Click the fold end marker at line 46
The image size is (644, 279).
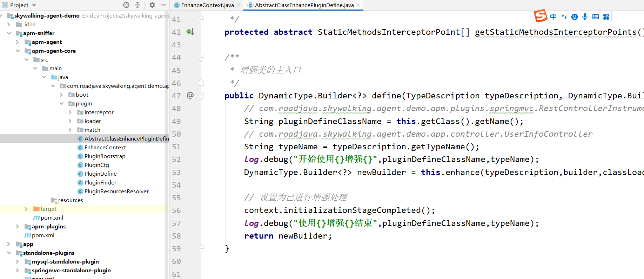[x=201, y=83]
